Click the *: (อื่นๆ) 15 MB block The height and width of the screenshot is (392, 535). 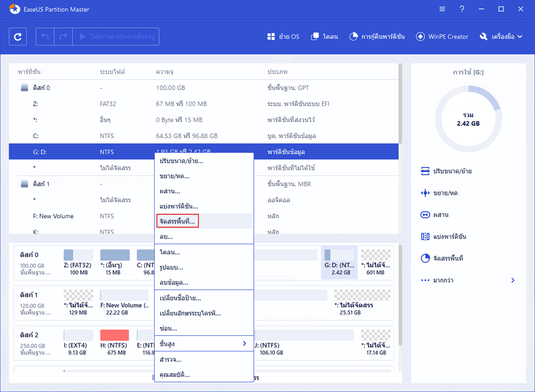pyautogui.click(x=114, y=262)
